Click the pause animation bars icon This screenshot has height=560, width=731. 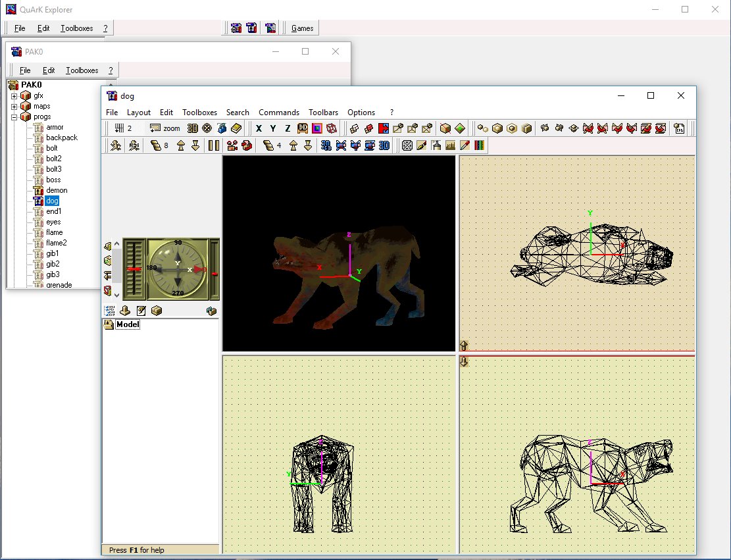(x=214, y=145)
